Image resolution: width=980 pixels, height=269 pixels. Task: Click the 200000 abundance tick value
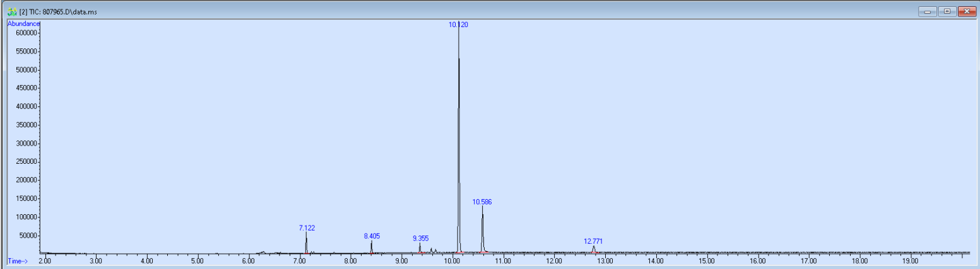27,180
